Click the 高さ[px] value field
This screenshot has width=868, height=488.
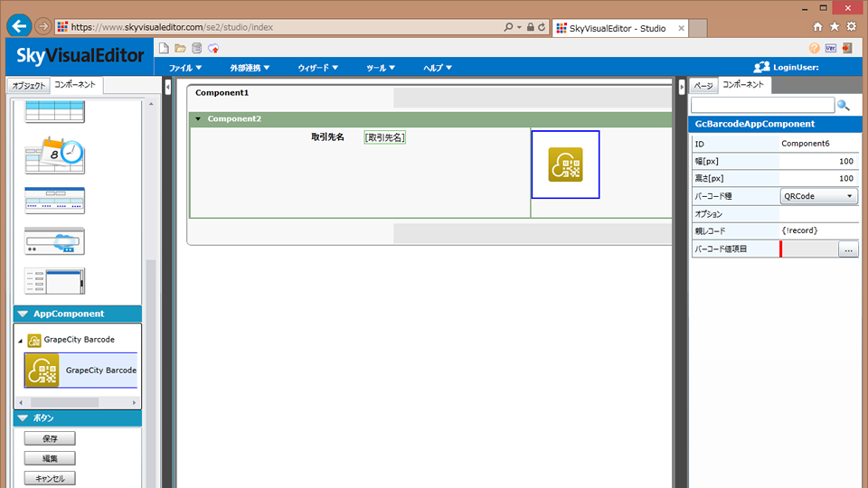point(818,178)
